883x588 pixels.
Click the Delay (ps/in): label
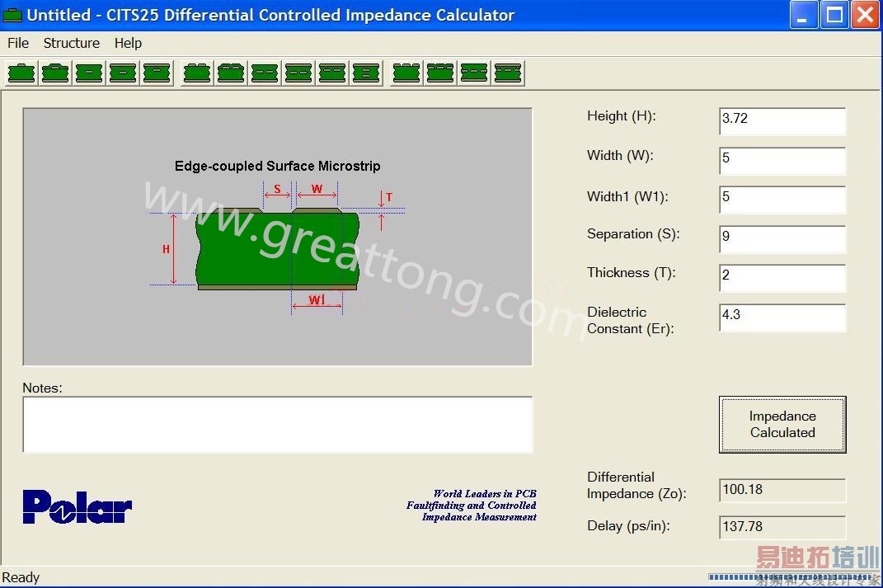pyautogui.click(x=628, y=526)
